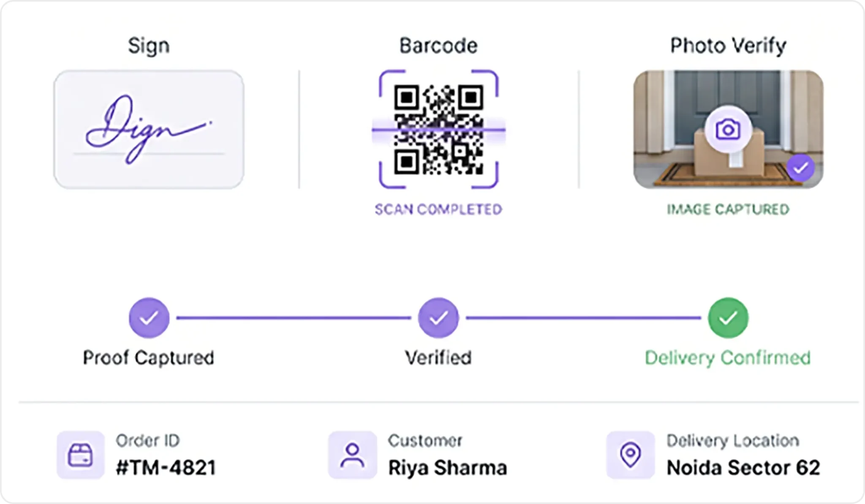Select the Photo Verify heading
The height and width of the screenshot is (504, 865).
coord(728,46)
